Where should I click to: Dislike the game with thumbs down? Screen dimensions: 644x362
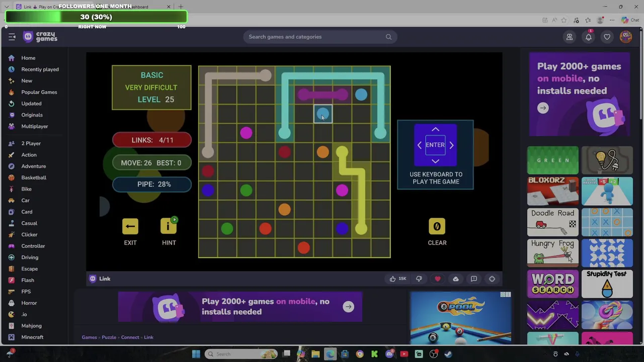[419, 279]
